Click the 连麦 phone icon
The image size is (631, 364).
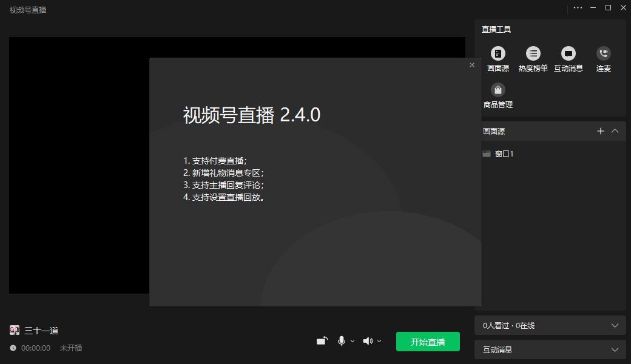[x=603, y=53]
